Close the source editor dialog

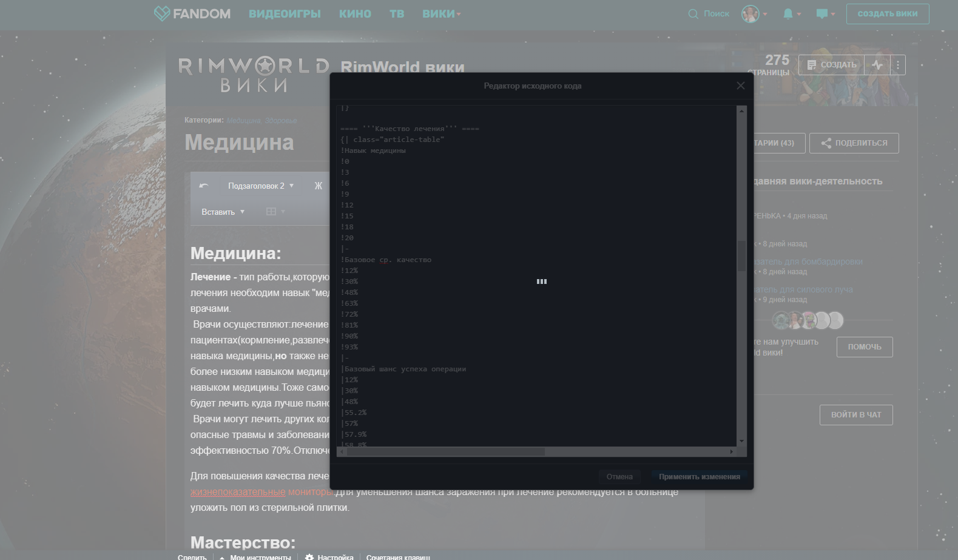point(740,86)
